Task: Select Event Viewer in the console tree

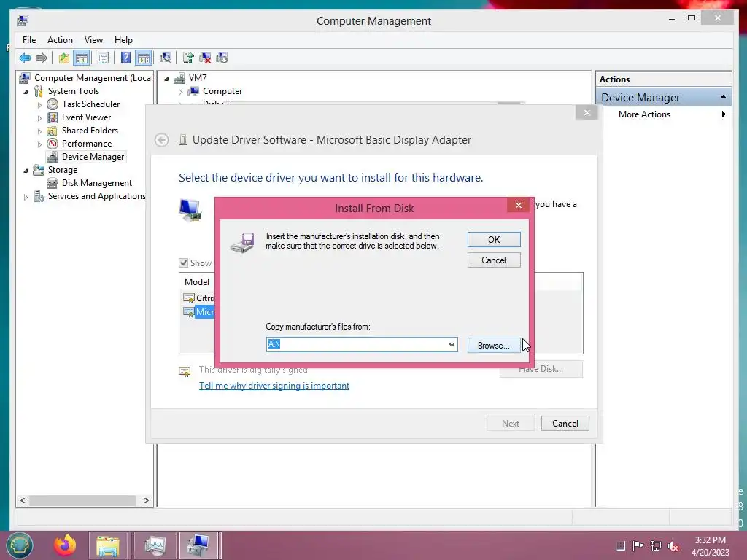Action: 86,117
